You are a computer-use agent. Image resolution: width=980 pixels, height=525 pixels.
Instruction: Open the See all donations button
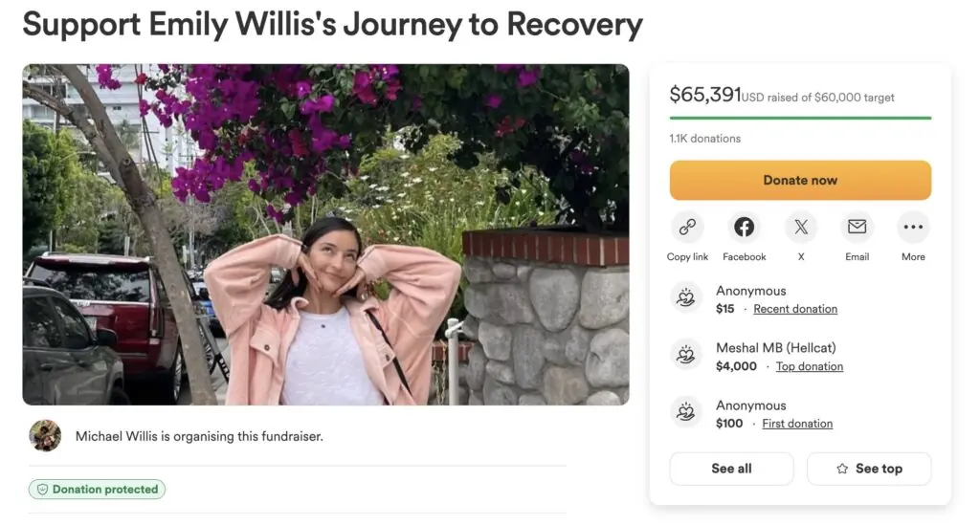tap(731, 469)
